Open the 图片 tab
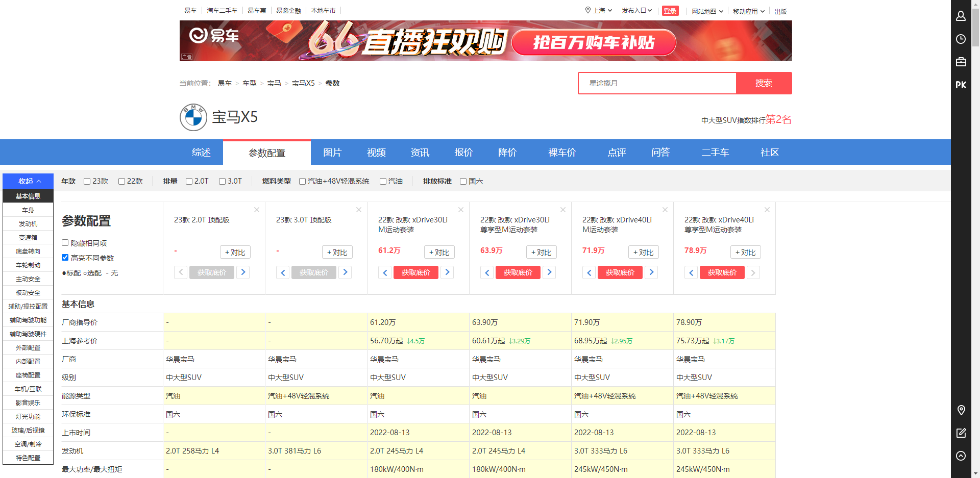Image resolution: width=980 pixels, height=478 pixels. point(332,153)
